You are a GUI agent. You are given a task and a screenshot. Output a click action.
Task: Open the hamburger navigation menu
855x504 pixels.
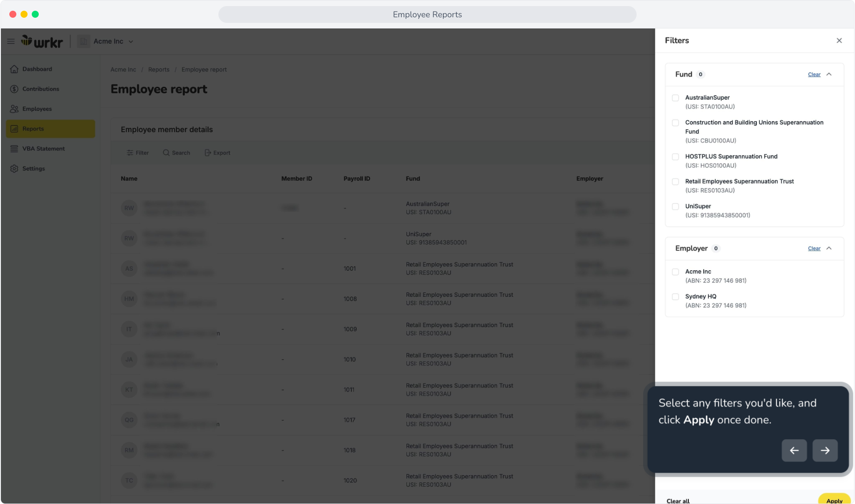tap(11, 41)
